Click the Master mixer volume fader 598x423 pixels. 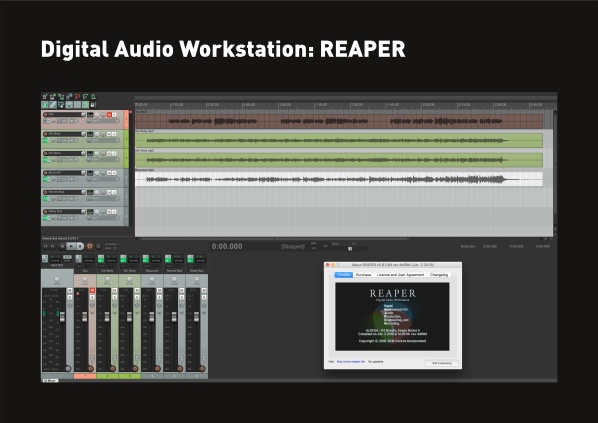coord(62,316)
